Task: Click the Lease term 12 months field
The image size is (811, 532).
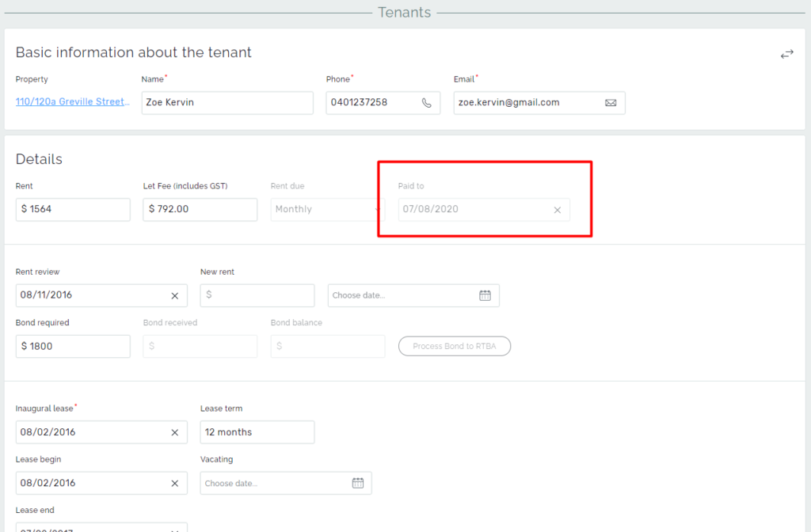Action: [x=257, y=432]
